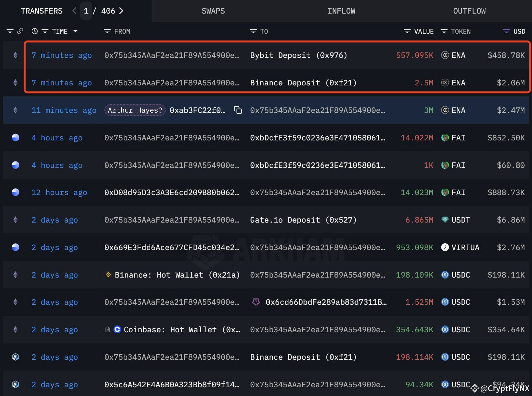Open the VALUE column filter
Viewport: 532px width, 396px height.
point(407,31)
